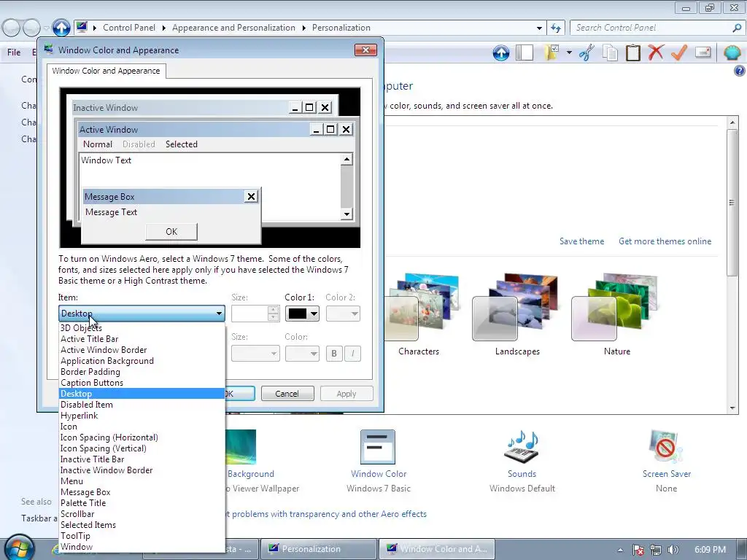Select Border Padding in the list
The image size is (747, 560).
pyautogui.click(x=142, y=371)
